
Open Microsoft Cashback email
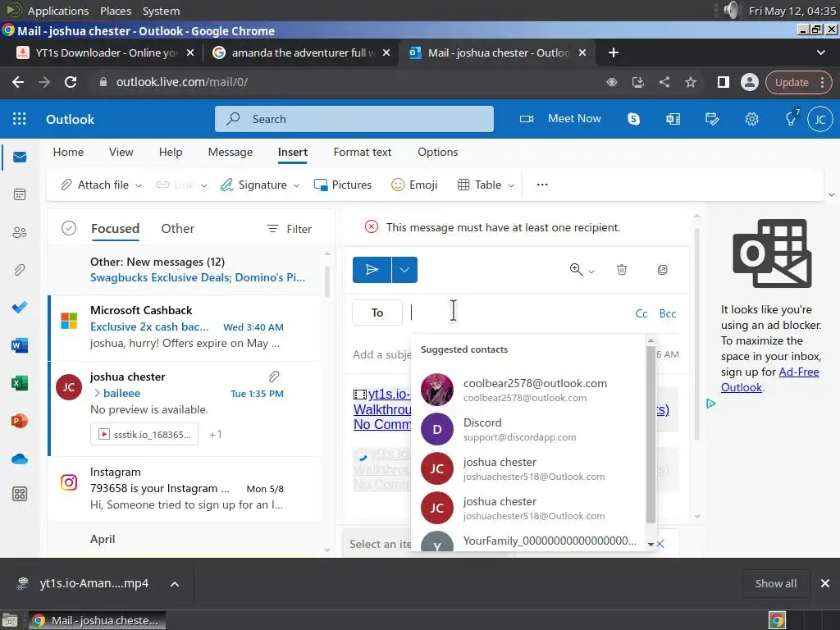tap(185, 326)
